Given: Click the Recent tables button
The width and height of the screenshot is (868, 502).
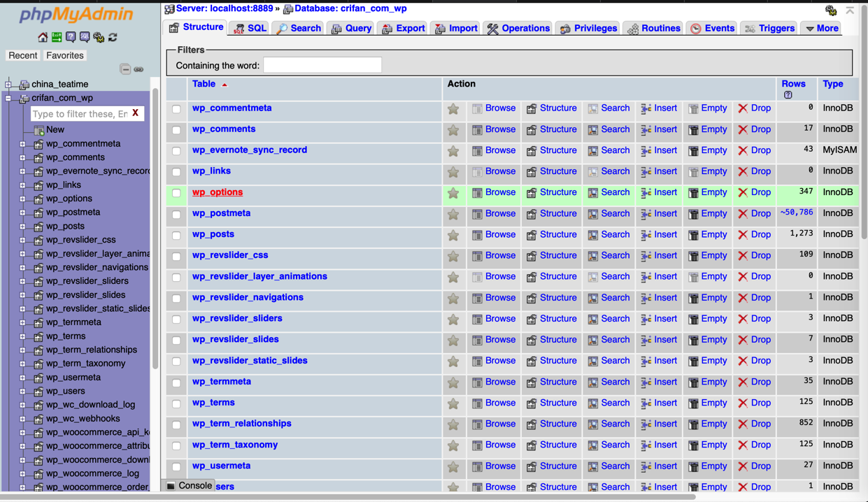Looking at the screenshot, I should click(22, 55).
